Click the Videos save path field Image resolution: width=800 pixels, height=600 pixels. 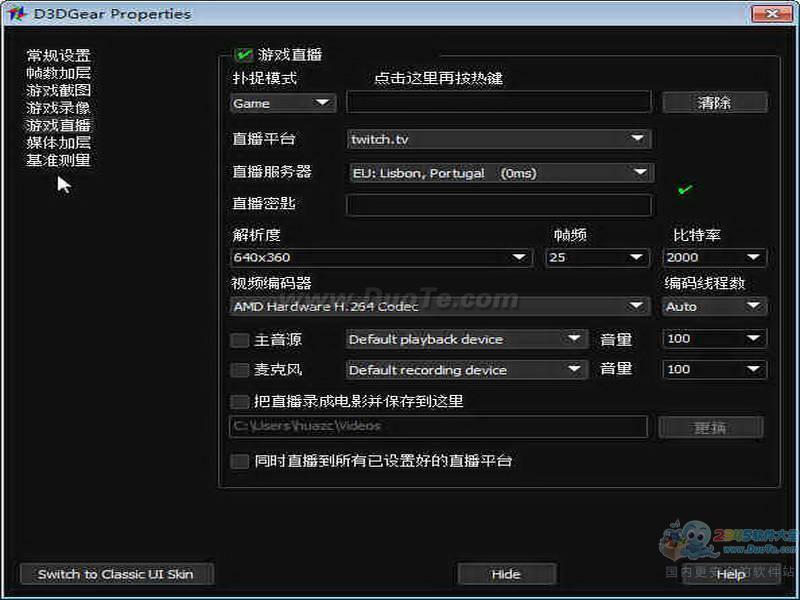[439, 427]
